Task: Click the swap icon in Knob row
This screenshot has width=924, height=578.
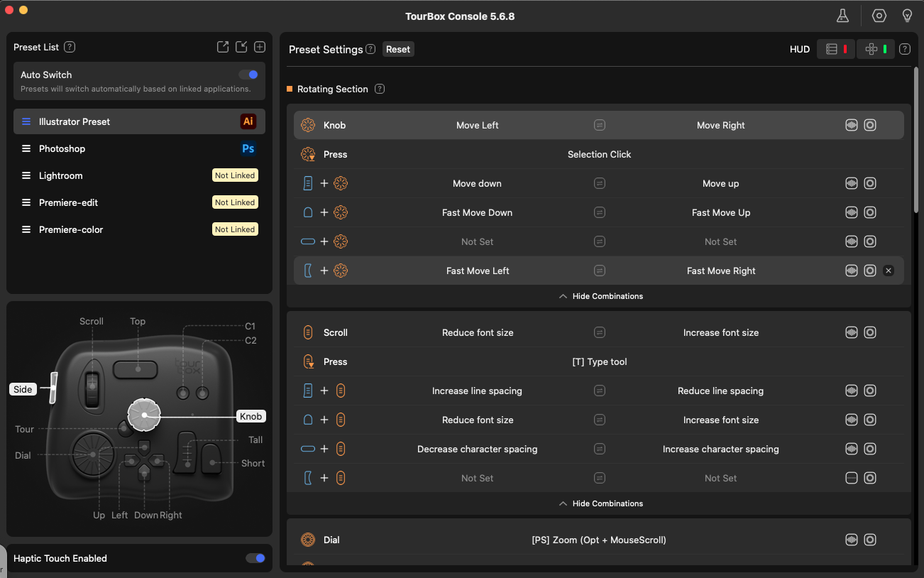Action: click(x=600, y=125)
